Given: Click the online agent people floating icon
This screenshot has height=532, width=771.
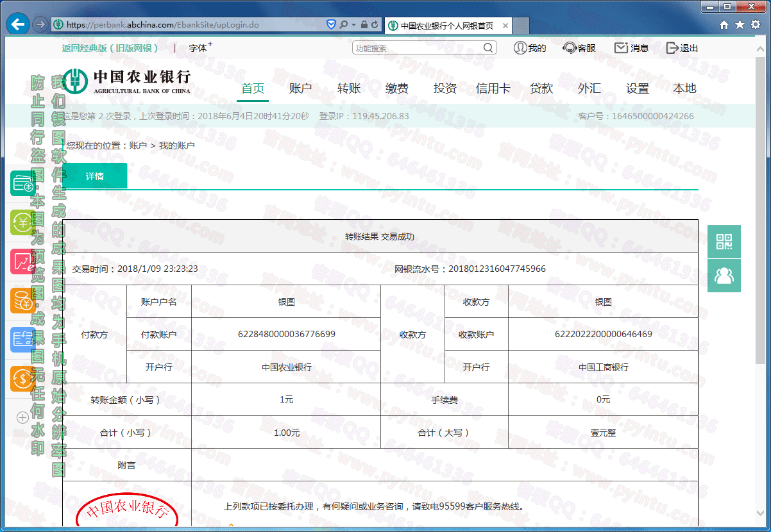Looking at the screenshot, I should point(724,276).
